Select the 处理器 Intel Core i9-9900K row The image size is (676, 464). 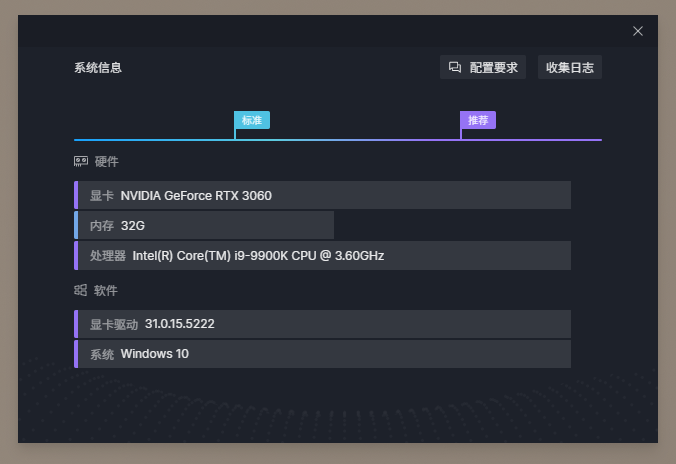pos(322,256)
